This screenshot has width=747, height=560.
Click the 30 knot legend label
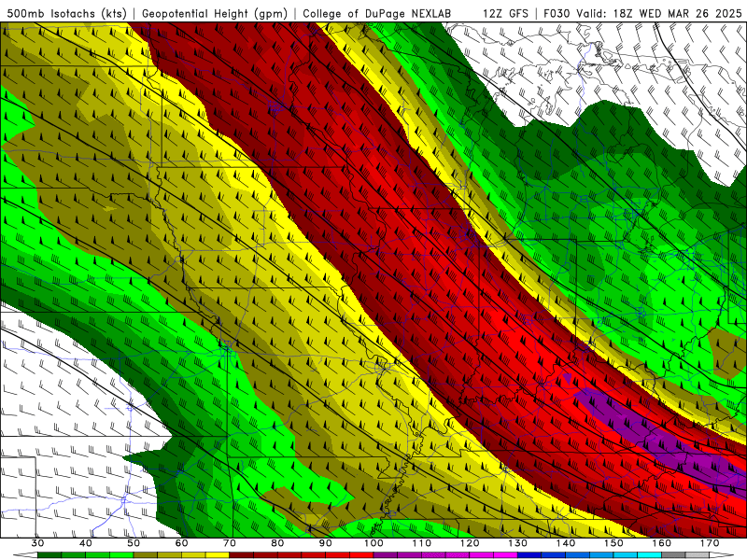(x=37, y=543)
